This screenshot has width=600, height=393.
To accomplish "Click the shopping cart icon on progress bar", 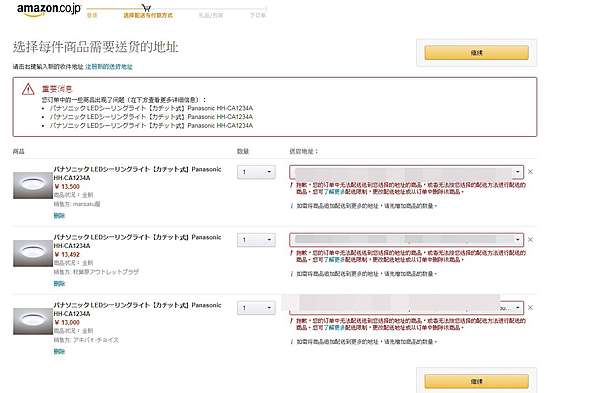I will point(146,8).
